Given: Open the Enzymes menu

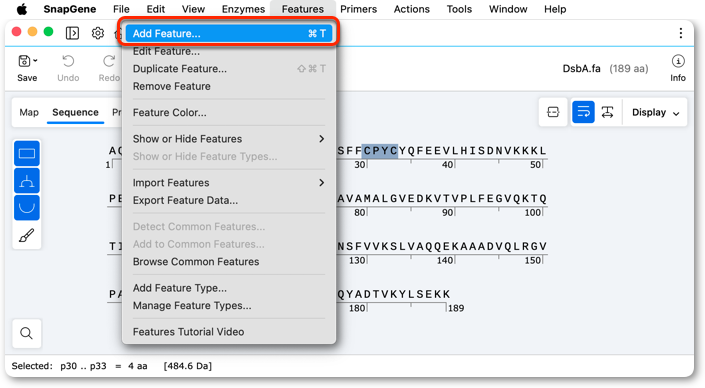Looking at the screenshot, I should (243, 9).
